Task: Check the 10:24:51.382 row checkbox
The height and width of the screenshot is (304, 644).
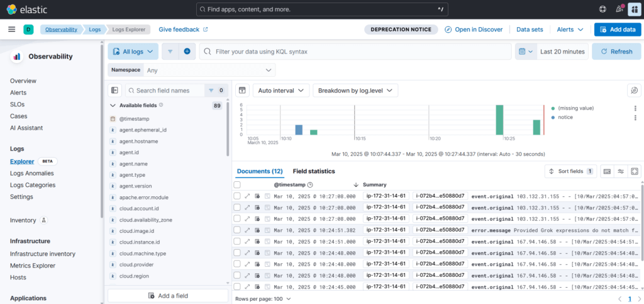Action: pyautogui.click(x=237, y=230)
